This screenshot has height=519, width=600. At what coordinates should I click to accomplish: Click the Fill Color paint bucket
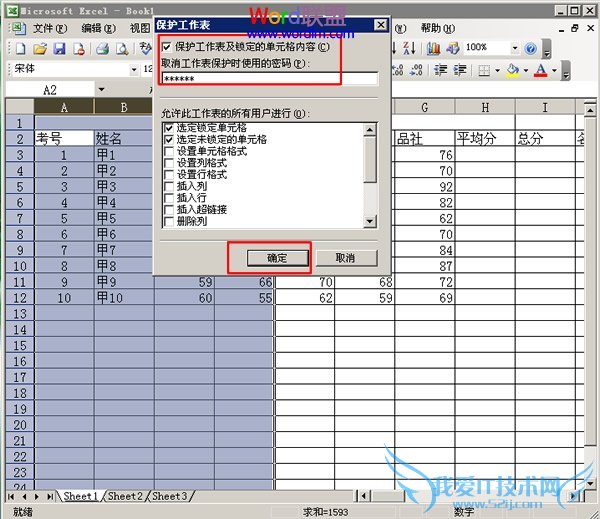(x=512, y=70)
